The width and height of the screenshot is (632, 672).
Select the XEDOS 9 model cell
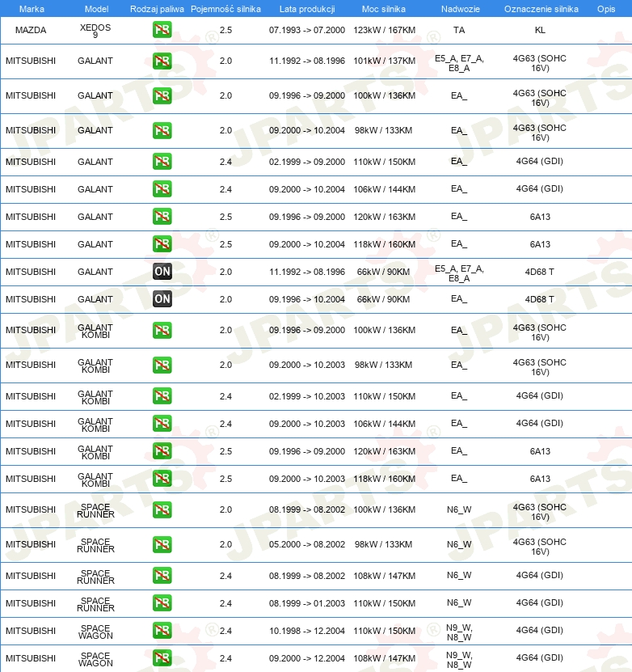95,31
